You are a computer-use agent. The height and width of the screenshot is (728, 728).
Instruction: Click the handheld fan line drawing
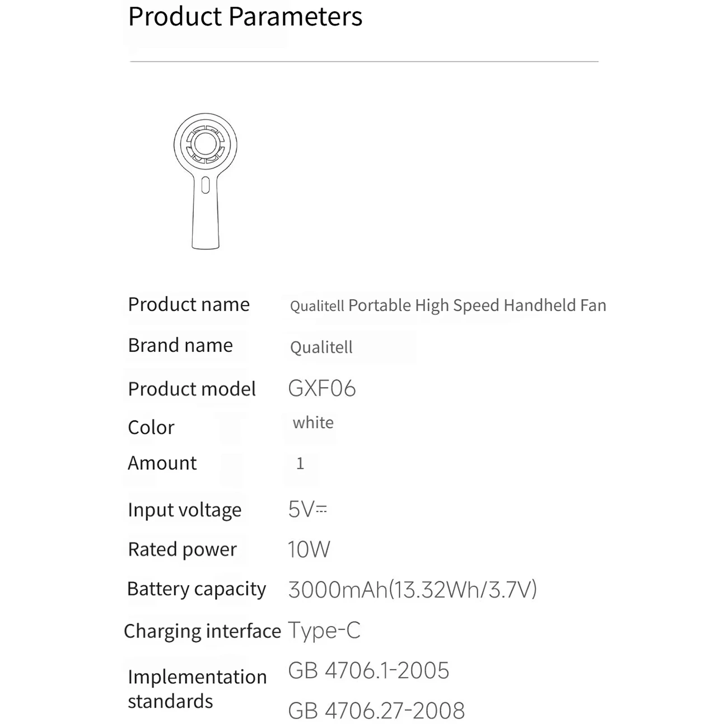tap(206, 179)
